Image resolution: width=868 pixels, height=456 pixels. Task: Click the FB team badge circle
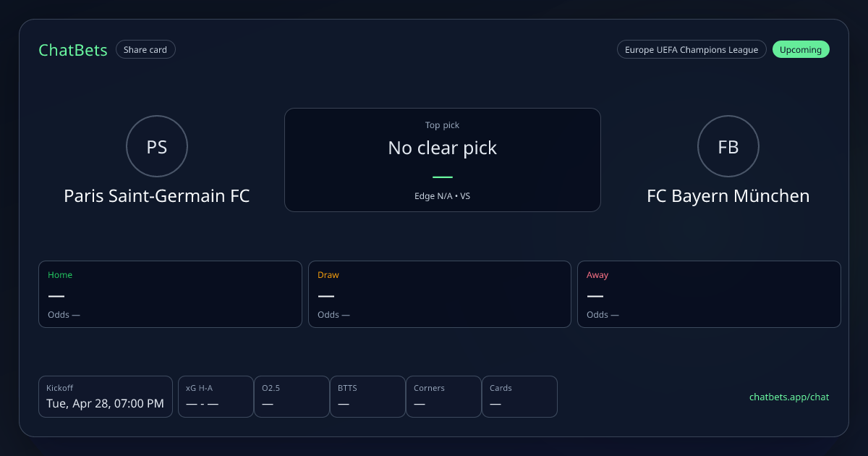728,147
